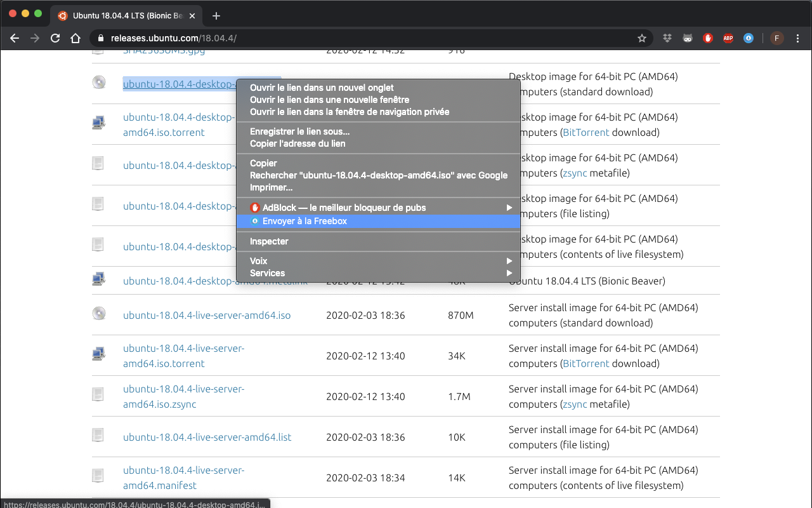This screenshot has width=812, height=508.
Task: Click the padlock icon in the address bar
Action: [100, 37]
